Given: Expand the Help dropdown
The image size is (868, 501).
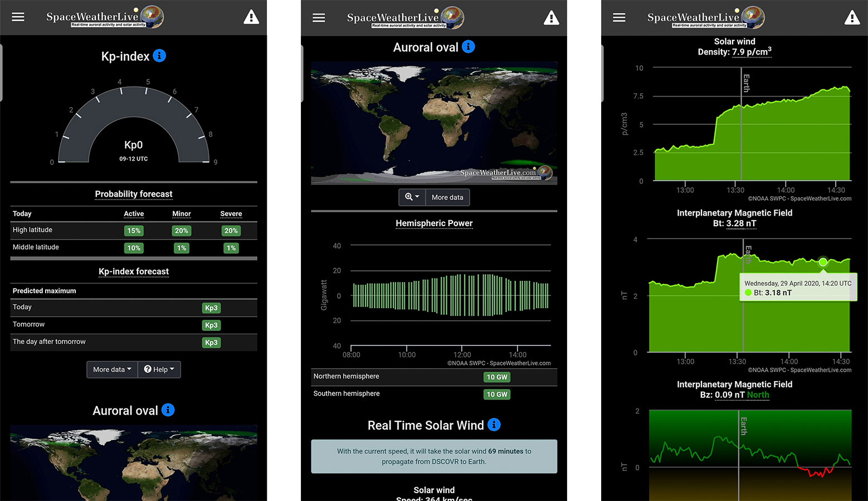Looking at the screenshot, I should [159, 369].
